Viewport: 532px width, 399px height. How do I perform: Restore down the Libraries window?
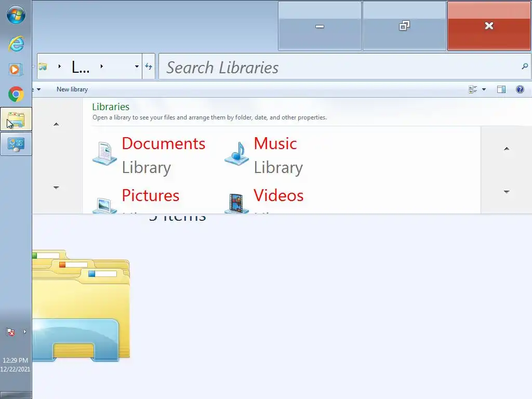(404, 26)
